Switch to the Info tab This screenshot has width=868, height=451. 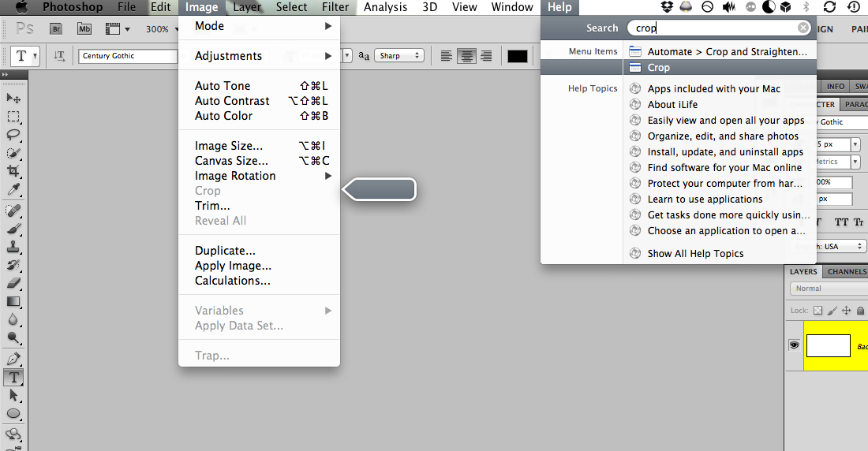click(836, 86)
